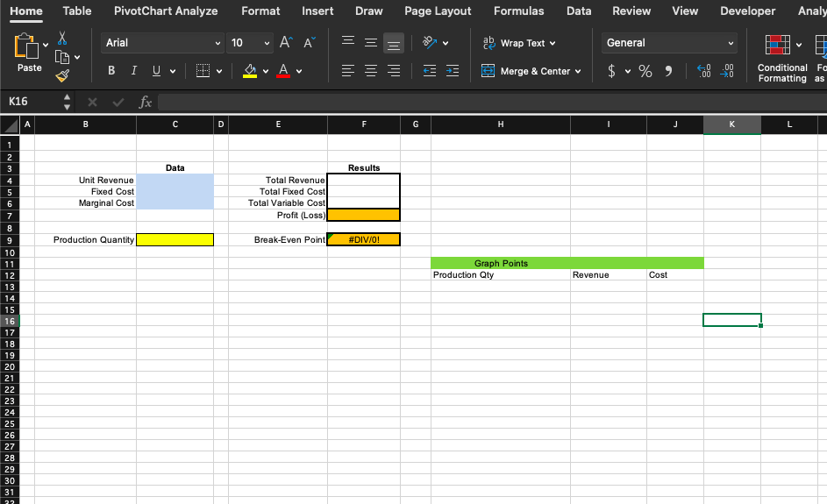Screen dimensions: 827x504
Task: Expand the Fill Color palette arrow
Action: click(x=266, y=71)
